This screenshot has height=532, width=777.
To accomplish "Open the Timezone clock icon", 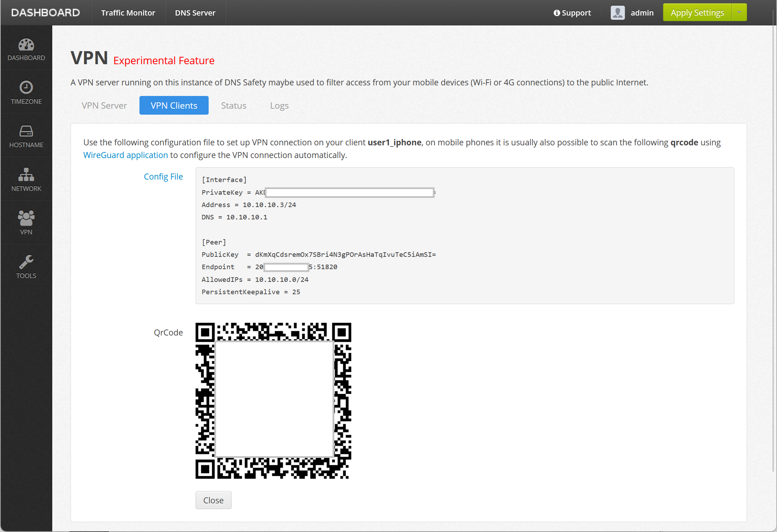I will 26,87.
